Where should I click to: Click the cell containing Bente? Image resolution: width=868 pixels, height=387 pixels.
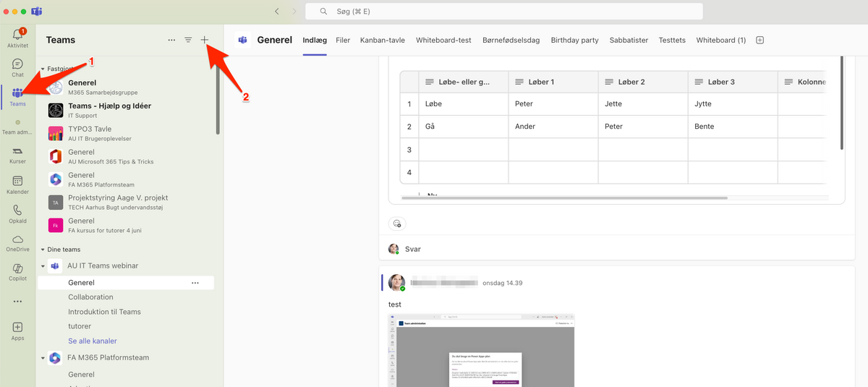coord(733,127)
